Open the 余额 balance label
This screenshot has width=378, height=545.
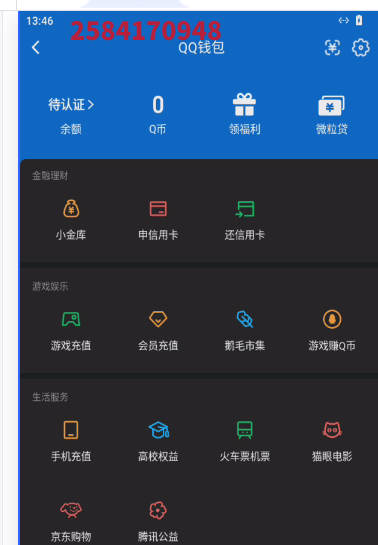point(71,129)
